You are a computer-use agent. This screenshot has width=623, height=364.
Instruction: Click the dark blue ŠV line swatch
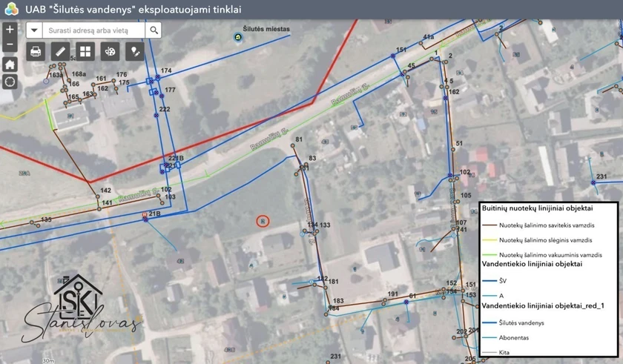click(489, 281)
